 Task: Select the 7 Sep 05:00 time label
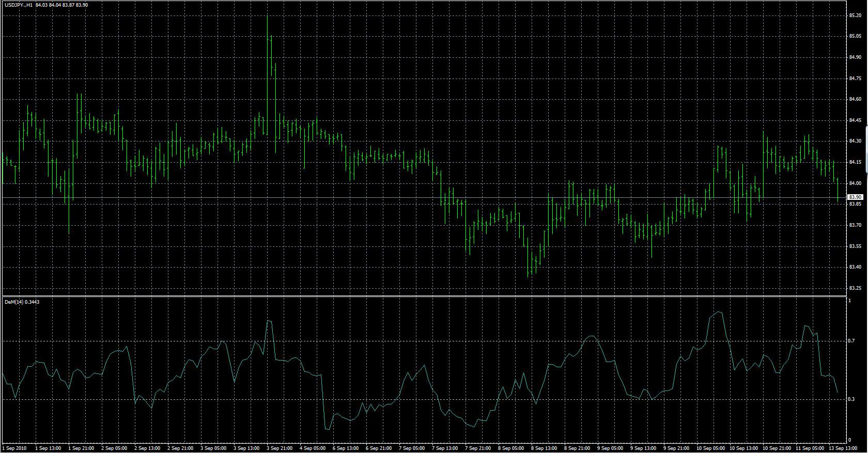[412, 448]
